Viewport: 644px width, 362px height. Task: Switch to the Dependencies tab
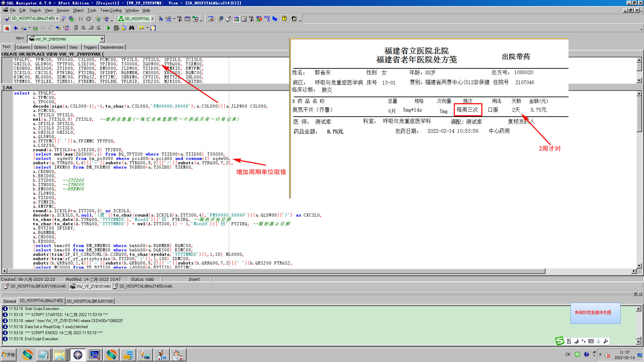pos(112,47)
